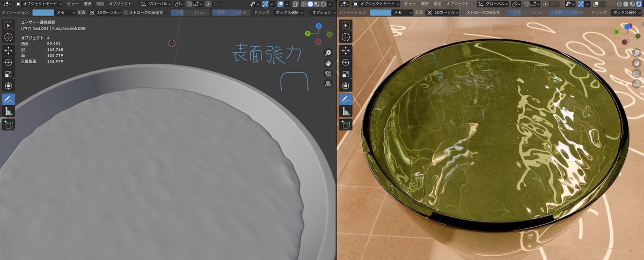Switch to wireframe shading in left viewport
This screenshot has height=260, width=644.
click(304, 4)
